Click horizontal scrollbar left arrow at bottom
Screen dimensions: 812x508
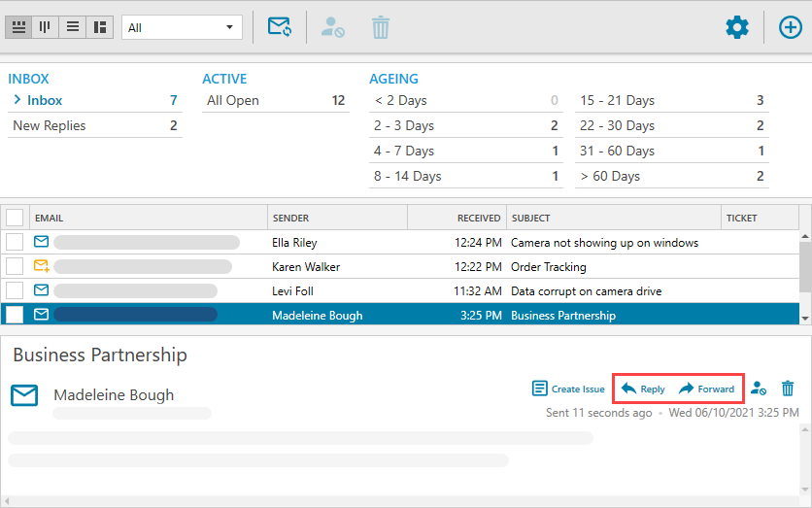pos(7,501)
